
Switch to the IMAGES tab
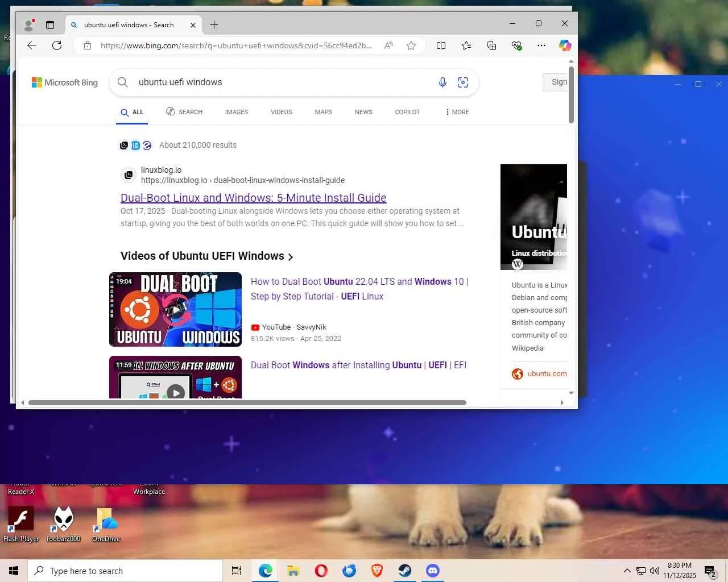click(237, 112)
